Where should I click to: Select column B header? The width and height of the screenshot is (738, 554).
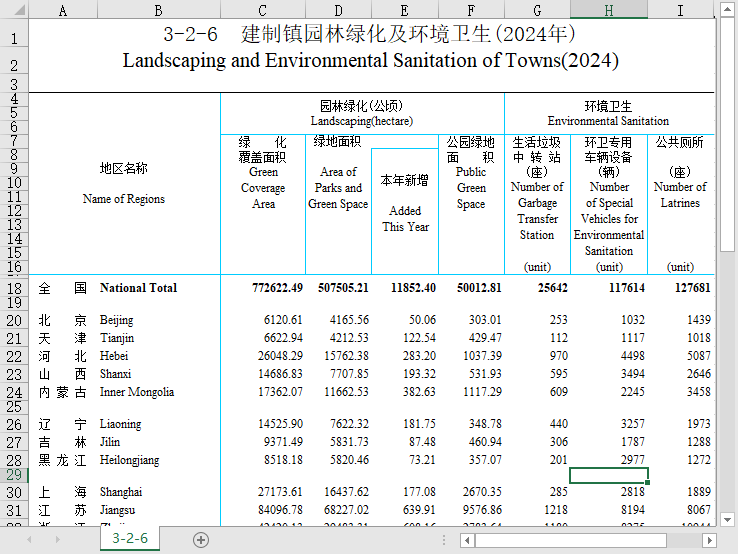[159, 9]
